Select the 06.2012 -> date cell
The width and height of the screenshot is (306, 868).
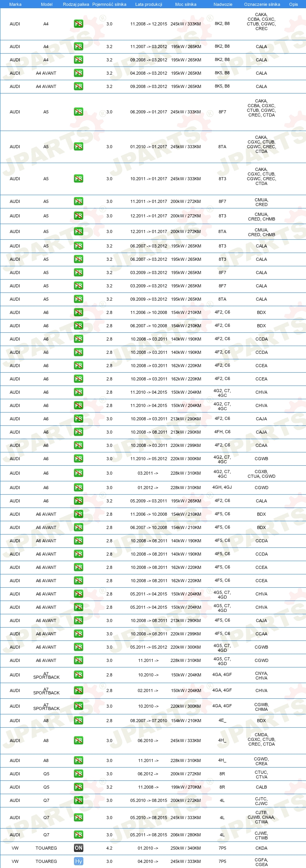148,774
